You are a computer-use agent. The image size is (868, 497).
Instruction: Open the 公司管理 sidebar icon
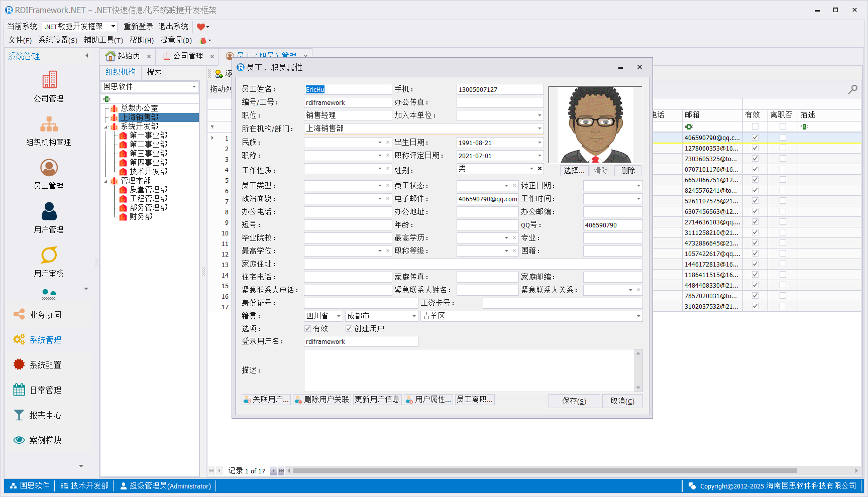tap(49, 80)
